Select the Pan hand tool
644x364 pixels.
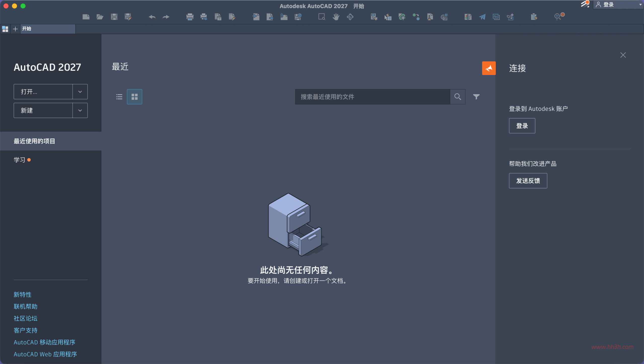(336, 17)
